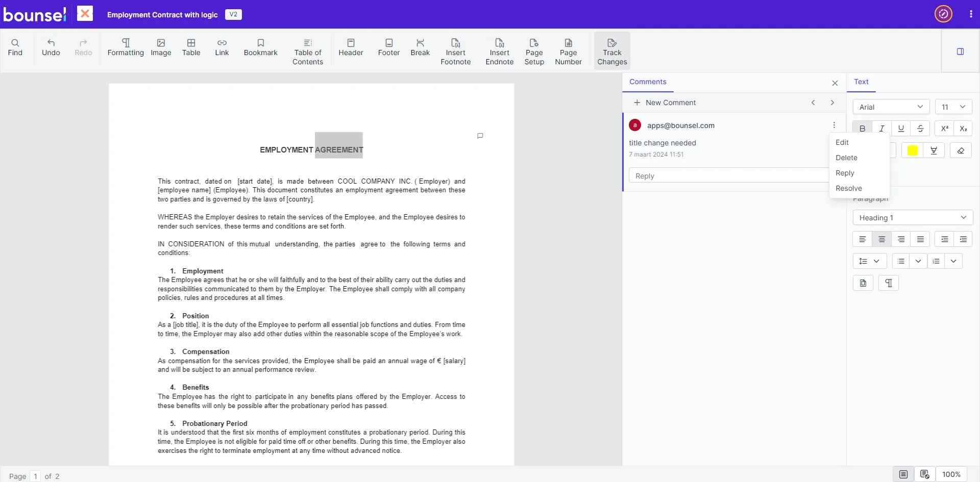Toggle strikethrough text formatting
This screenshot has width=980, height=482.
click(x=920, y=129)
